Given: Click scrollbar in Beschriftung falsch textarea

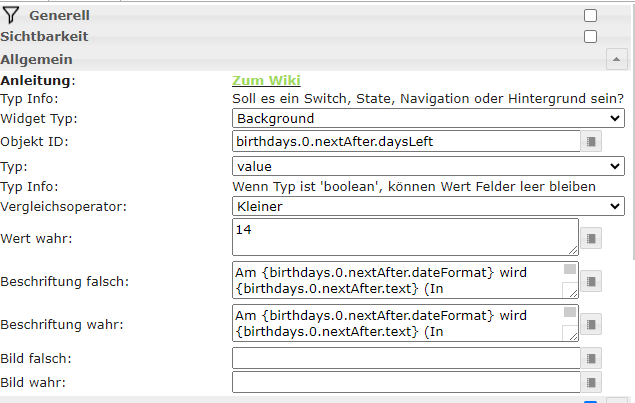Looking at the screenshot, I should [x=570, y=281].
